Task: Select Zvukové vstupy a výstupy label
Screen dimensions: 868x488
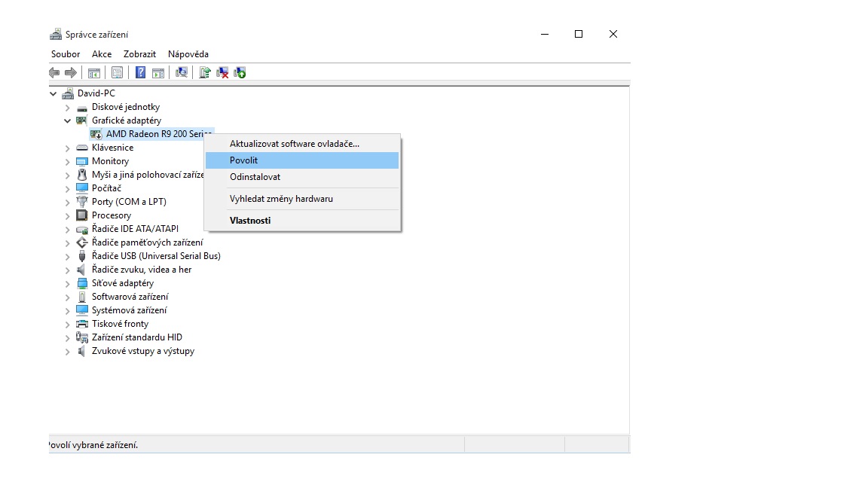Action: pyautogui.click(x=143, y=351)
